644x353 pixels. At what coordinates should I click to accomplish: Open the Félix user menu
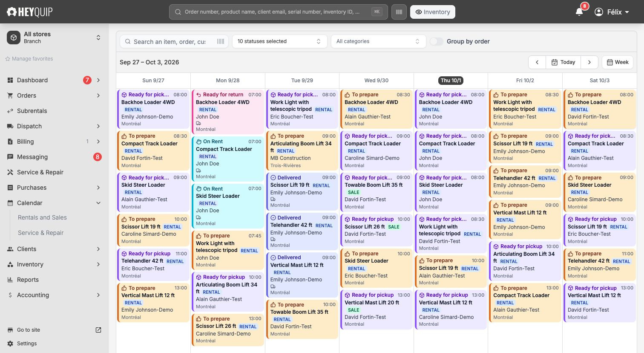tap(612, 12)
